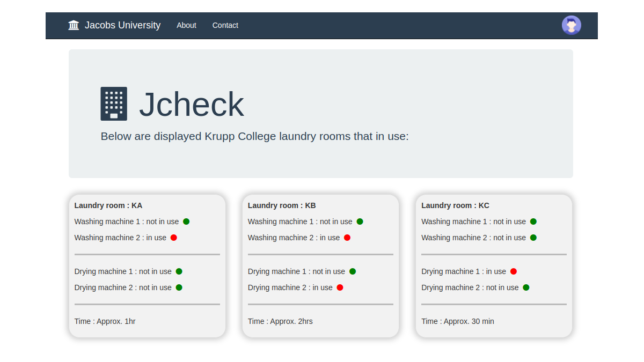Click KB 'Washing machine 2 : in use' text
The image size is (644, 362).
click(294, 238)
